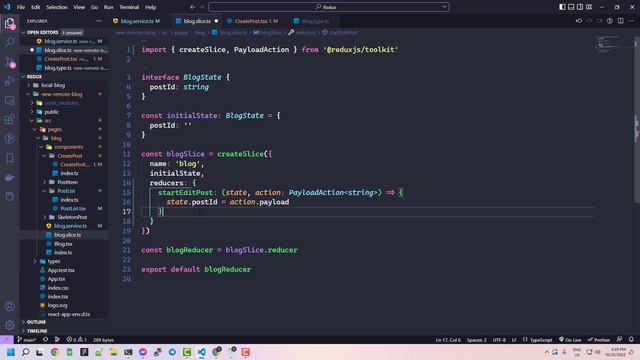Open the Selection menu
This screenshot has height=360, width=640.
click(x=57, y=7)
